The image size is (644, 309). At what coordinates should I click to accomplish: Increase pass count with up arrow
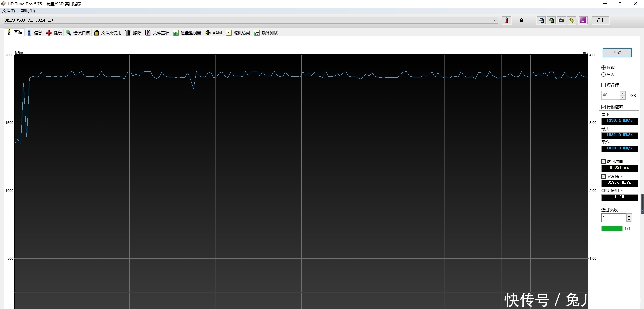pyautogui.click(x=629, y=216)
